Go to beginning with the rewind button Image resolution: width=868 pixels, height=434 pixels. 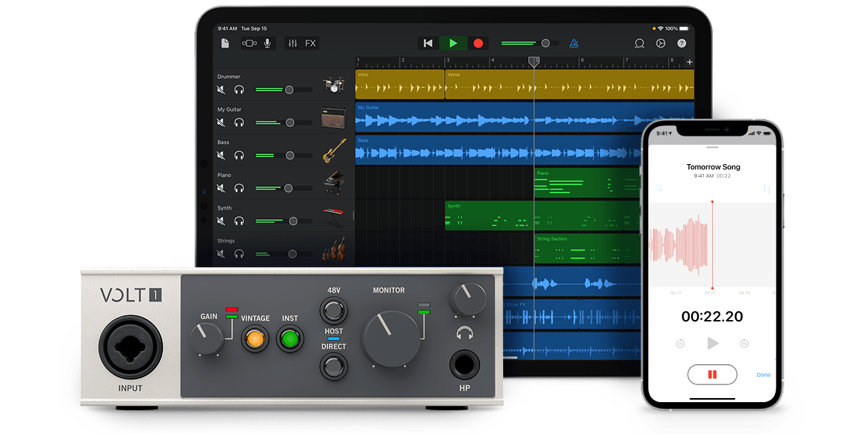(x=428, y=43)
